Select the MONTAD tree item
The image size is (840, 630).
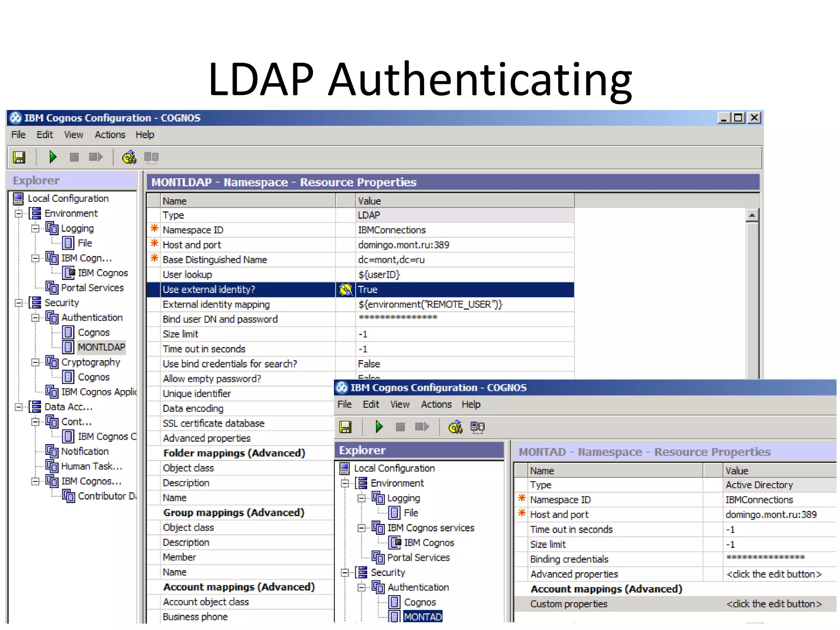(423, 616)
